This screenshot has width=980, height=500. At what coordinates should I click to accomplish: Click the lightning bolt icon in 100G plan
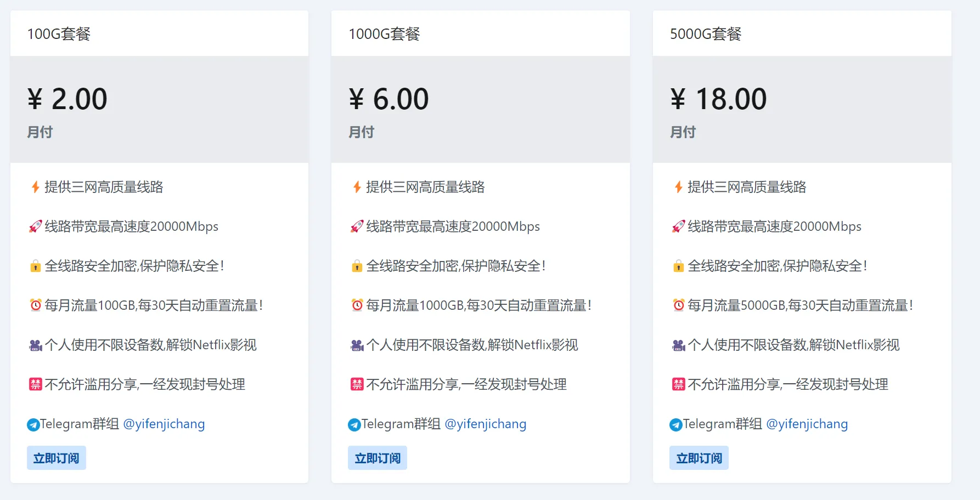[35, 187]
